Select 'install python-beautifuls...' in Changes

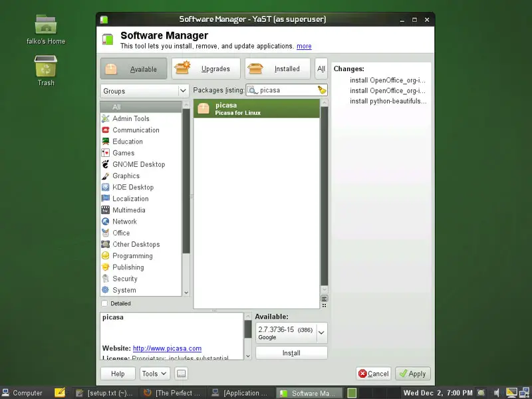388,101
